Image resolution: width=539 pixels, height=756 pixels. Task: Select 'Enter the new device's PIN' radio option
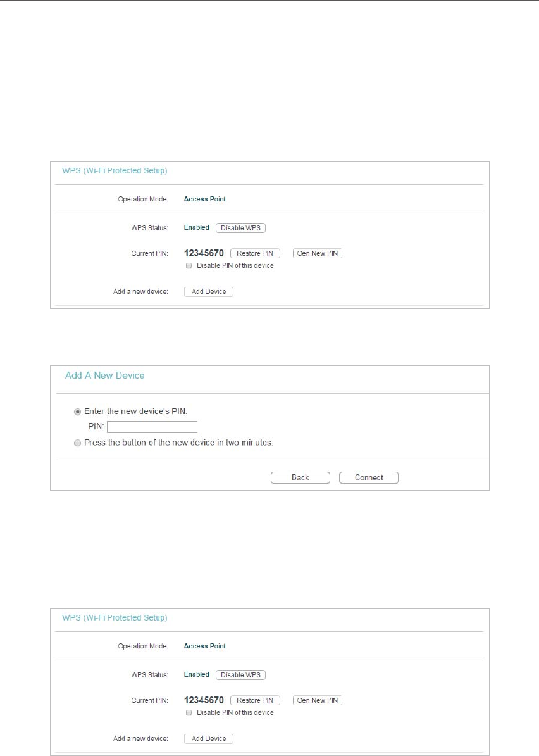pos(78,412)
